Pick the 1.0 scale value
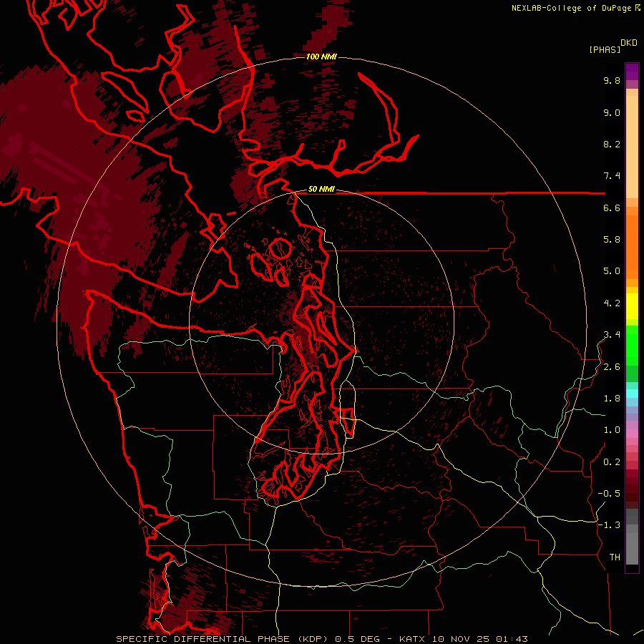 (612, 430)
